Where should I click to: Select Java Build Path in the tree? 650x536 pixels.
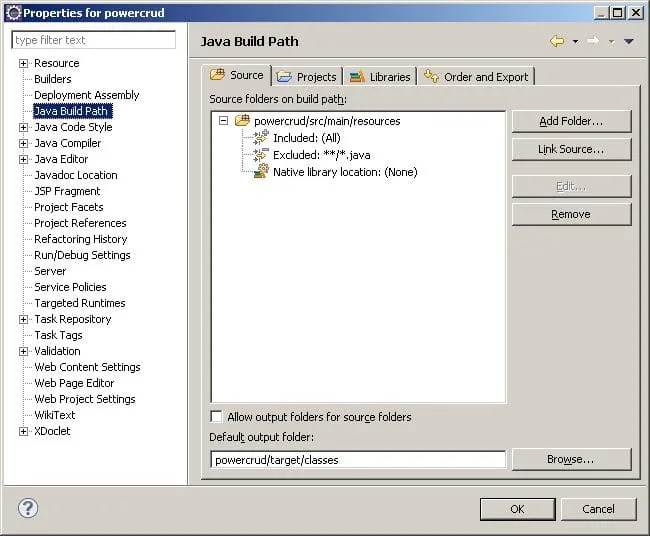(x=73, y=111)
